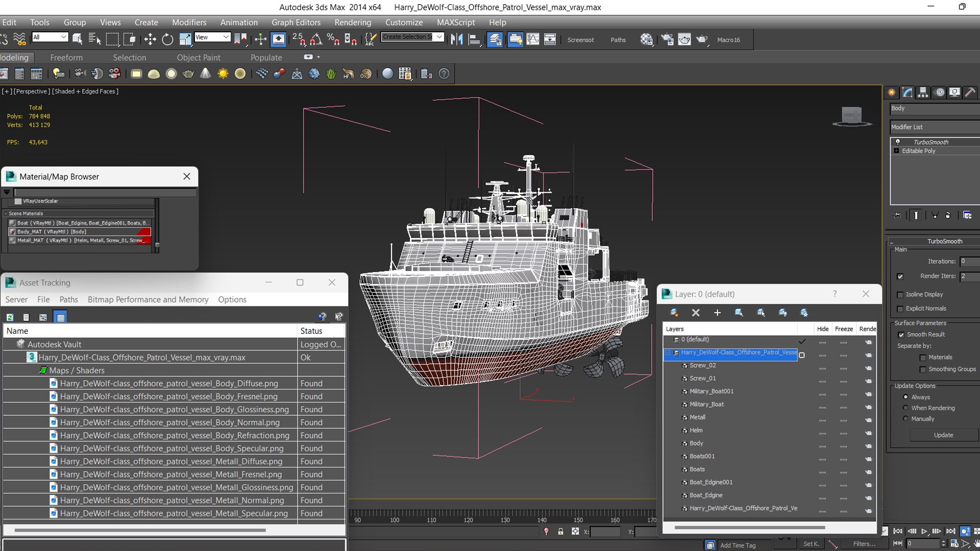Expand the Editable Poly stack entry
Viewport: 980px width, 551px height.
click(896, 151)
